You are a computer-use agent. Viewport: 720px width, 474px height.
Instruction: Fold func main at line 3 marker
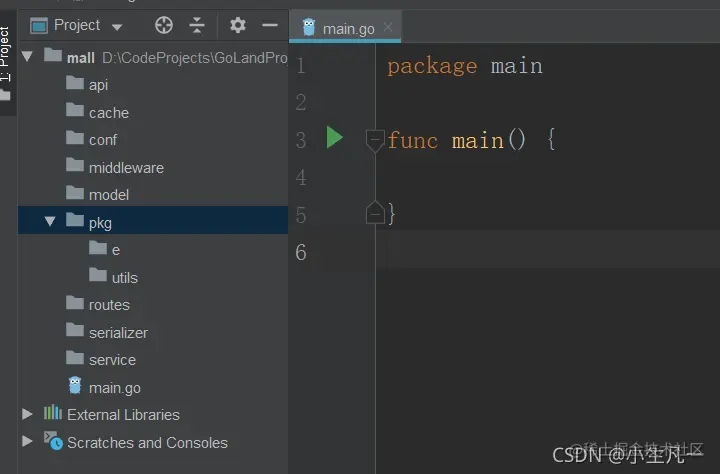pos(375,140)
